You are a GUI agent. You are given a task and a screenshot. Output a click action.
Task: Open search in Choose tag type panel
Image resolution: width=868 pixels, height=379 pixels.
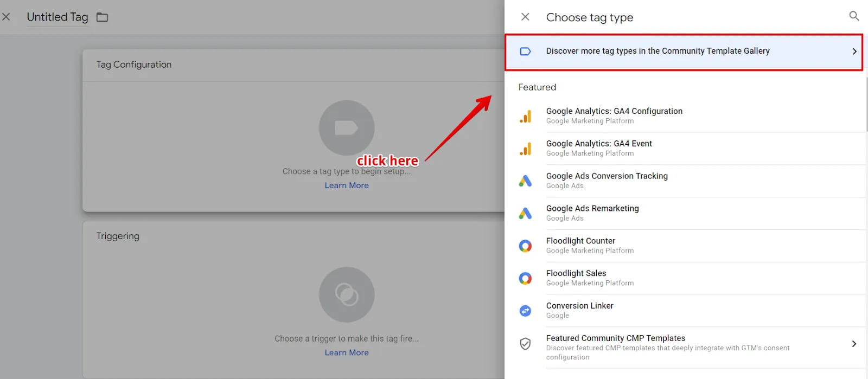tap(854, 16)
